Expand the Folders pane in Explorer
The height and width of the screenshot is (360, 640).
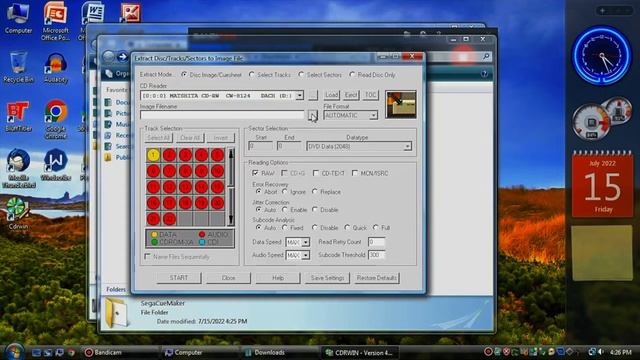coord(116,289)
